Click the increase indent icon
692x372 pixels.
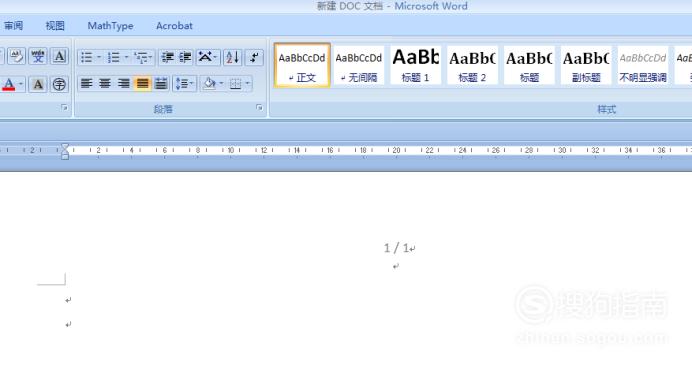tap(185, 57)
